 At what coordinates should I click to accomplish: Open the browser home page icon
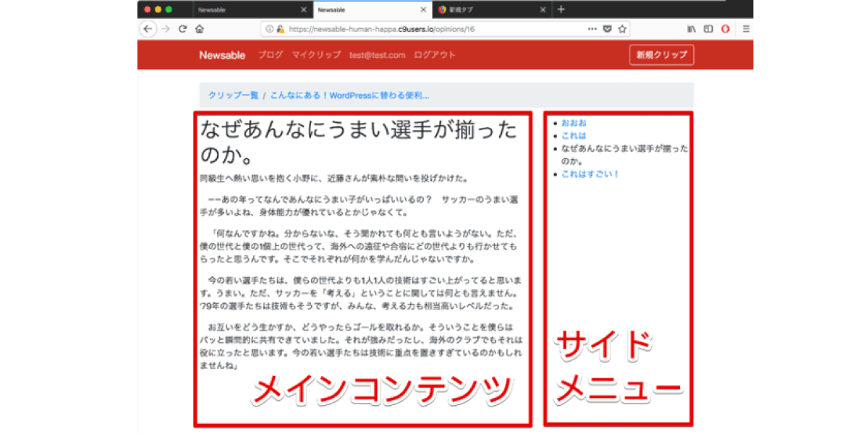(199, 29)
